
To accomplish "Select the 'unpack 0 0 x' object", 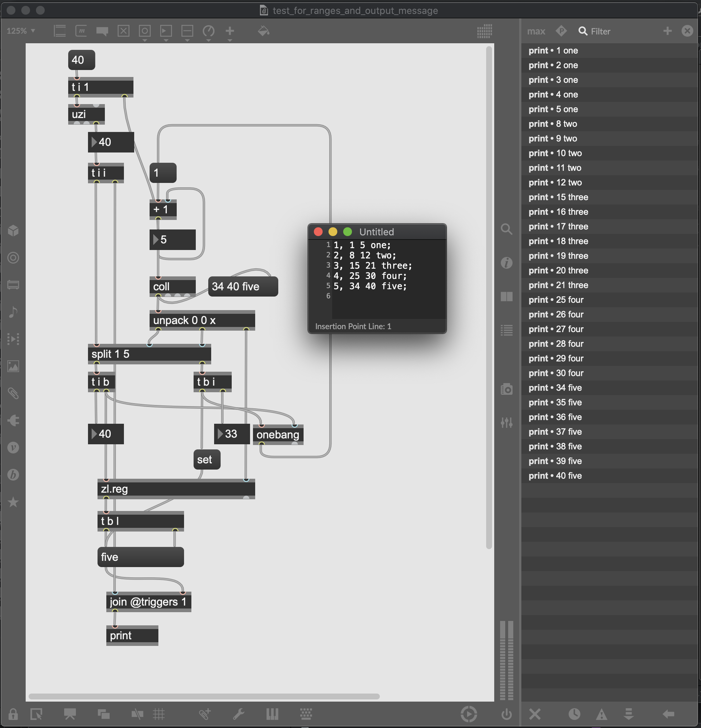I will (202, 320).
